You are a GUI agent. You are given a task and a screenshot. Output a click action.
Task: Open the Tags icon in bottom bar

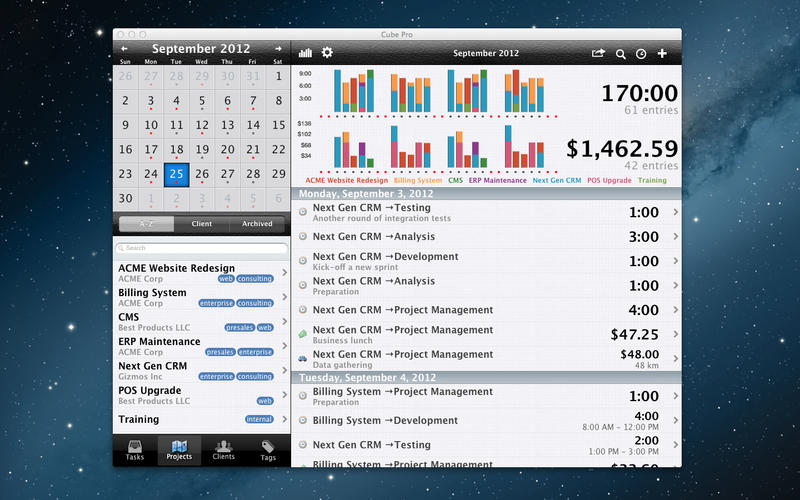pyautogui.click(x=268, y=450)
